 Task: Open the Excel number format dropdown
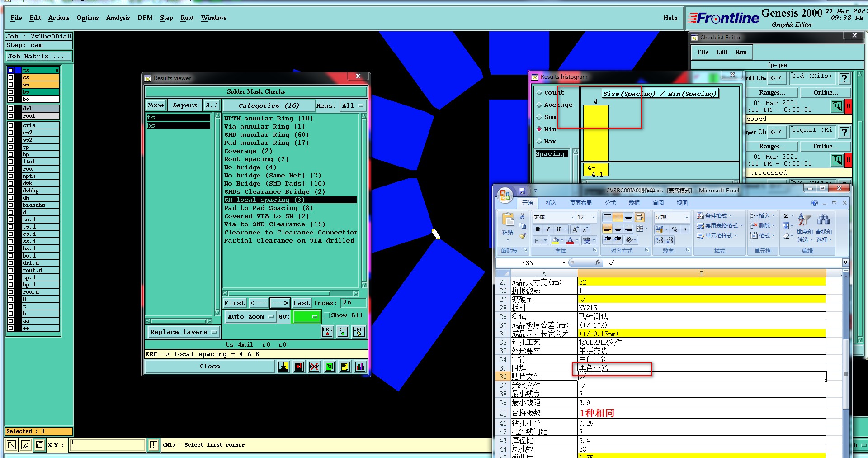[686, 217]
